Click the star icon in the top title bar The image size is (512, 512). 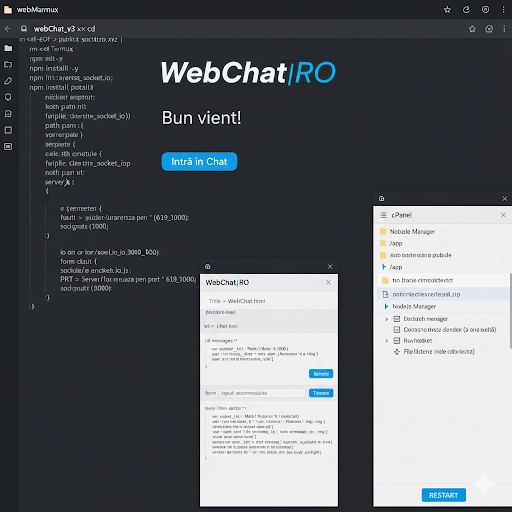pyautogui.click(x=447, y=10)
